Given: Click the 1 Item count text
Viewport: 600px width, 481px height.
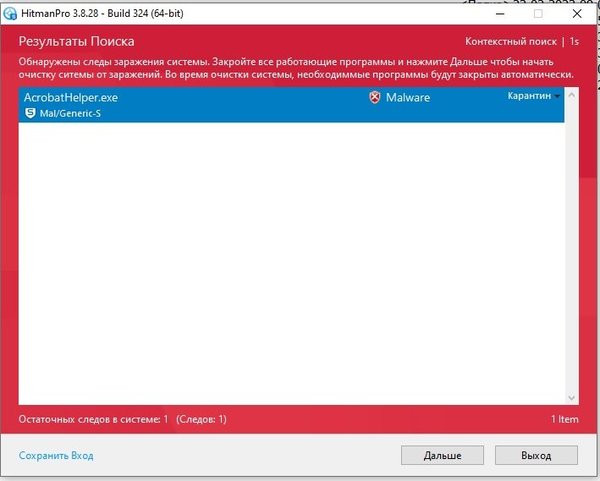Looking at the screenshot, I should 564,419.
